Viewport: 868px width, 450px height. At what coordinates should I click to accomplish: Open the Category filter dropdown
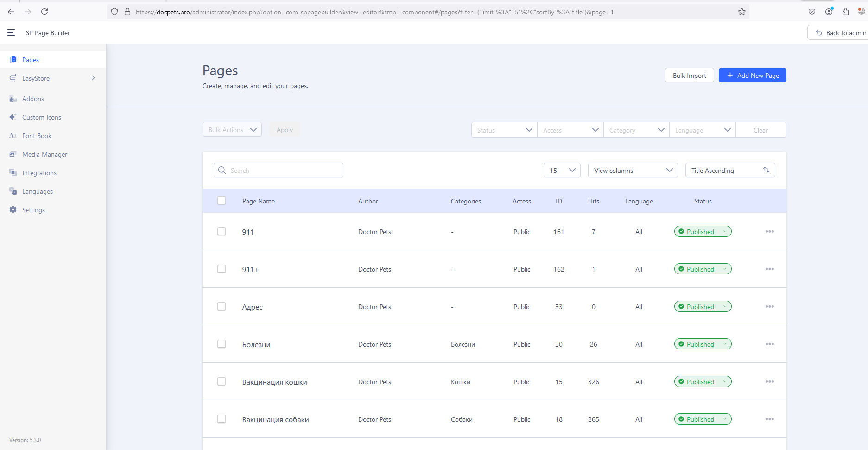coord(636,130)
